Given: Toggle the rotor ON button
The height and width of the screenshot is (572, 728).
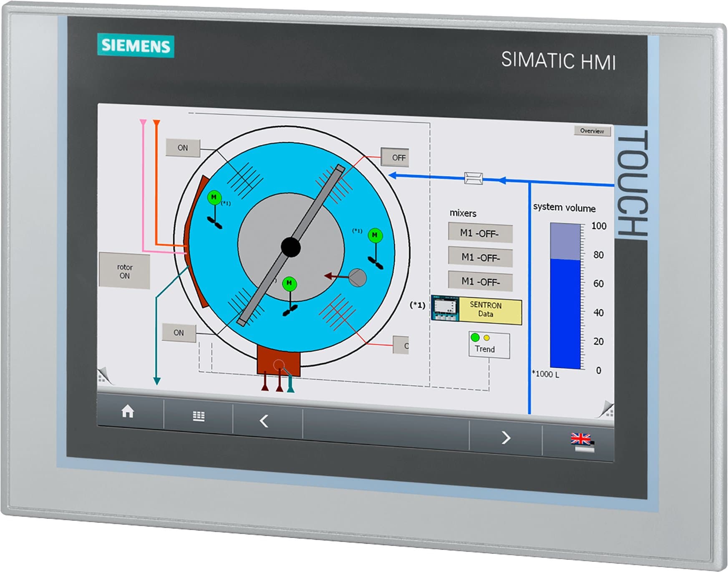Looking at the screenshot, I should coord(124,271).
